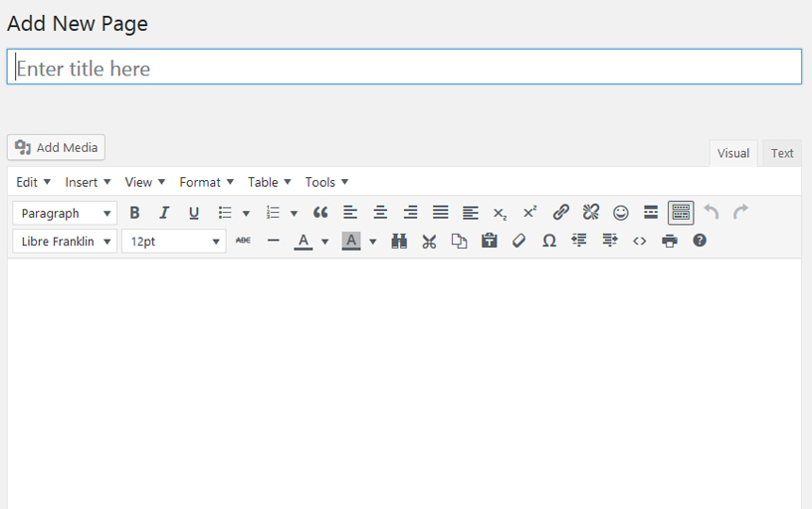The width and height of the screenshot is (812, 509).
Task: Remove link with the broken chain icon
Action: [x=591, y=213]
